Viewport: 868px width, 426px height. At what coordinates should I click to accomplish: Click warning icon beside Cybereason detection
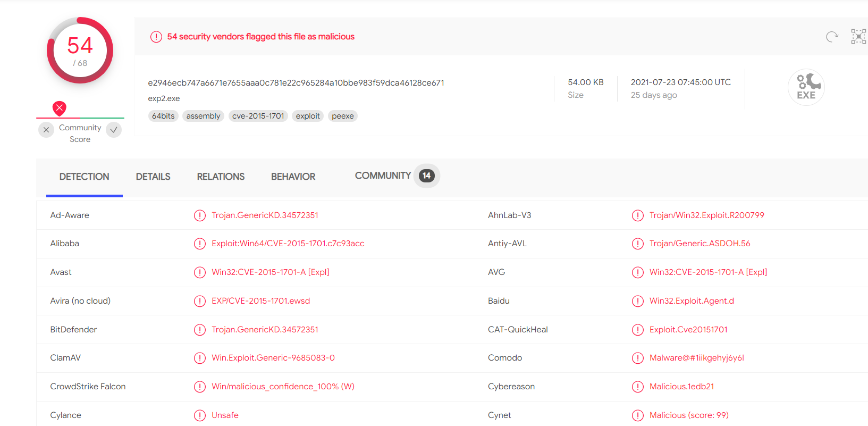[638, 387]
